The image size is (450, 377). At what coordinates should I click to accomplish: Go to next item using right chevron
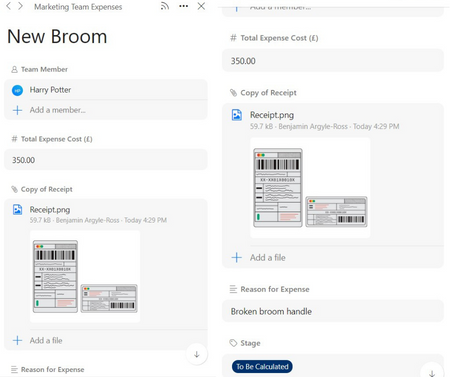[20, 6]
